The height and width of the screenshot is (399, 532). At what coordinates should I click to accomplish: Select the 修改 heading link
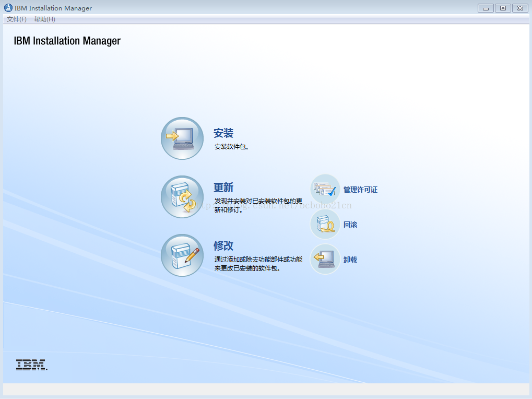223,245
